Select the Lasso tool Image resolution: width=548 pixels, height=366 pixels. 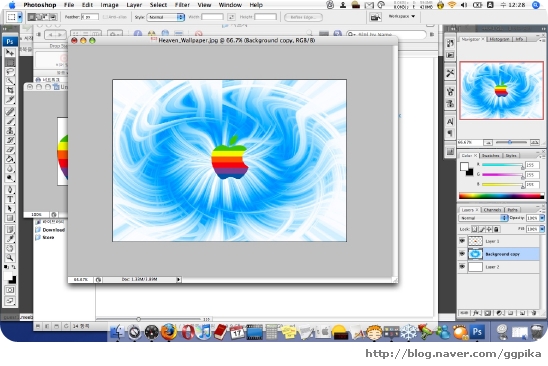10,72
